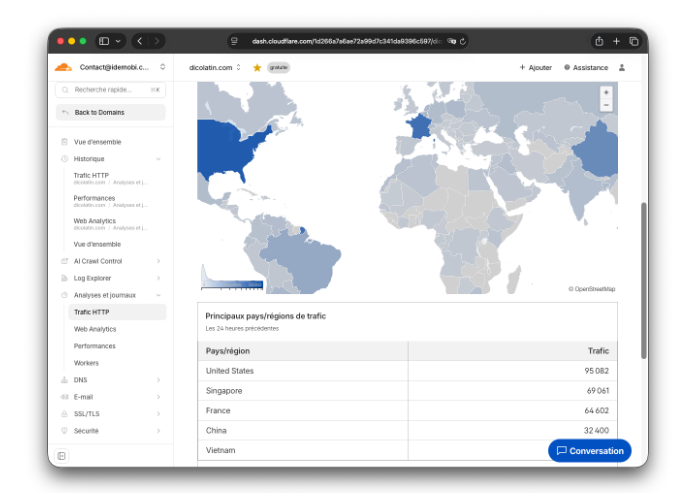This screenshot has height=493, width=696.
Task: Collapse the Historique section chevron
Action: tap(158, 159)
